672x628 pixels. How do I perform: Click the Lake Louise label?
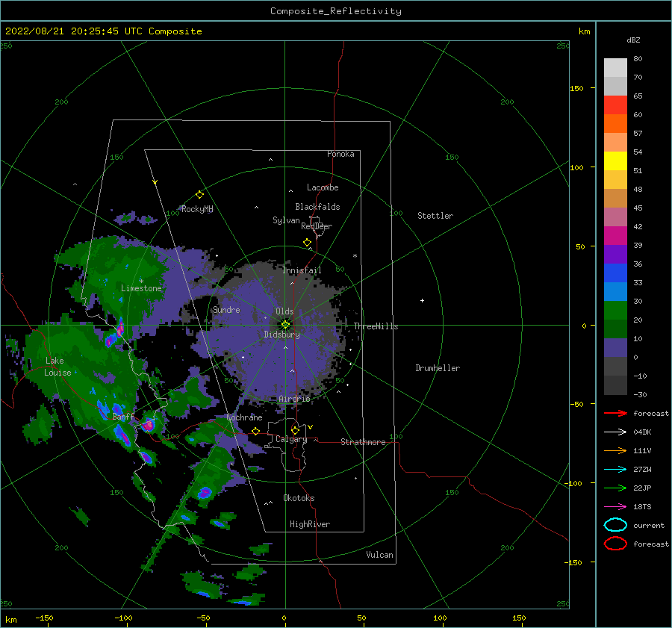(x=57, y=367)
